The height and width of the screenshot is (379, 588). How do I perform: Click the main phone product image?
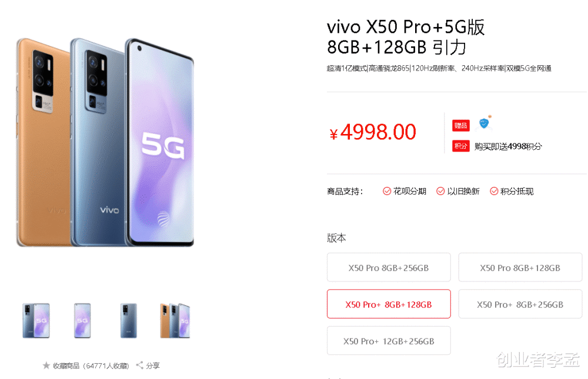(x=105, y=142)
